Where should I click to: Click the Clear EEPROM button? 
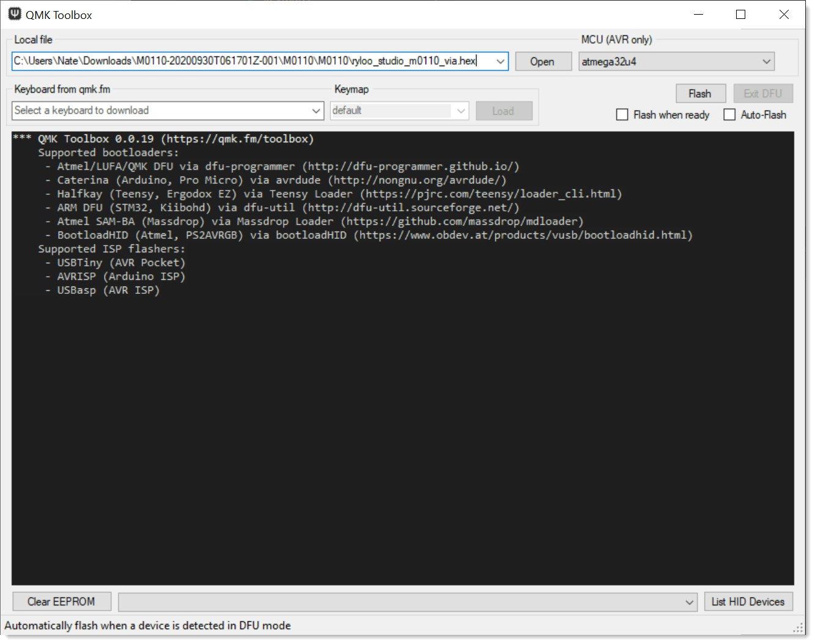61,602
